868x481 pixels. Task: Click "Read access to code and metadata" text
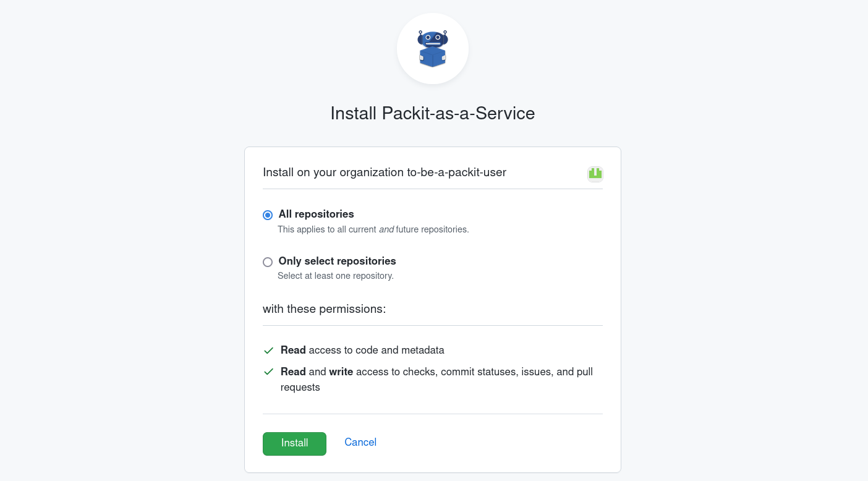[362, 351]
